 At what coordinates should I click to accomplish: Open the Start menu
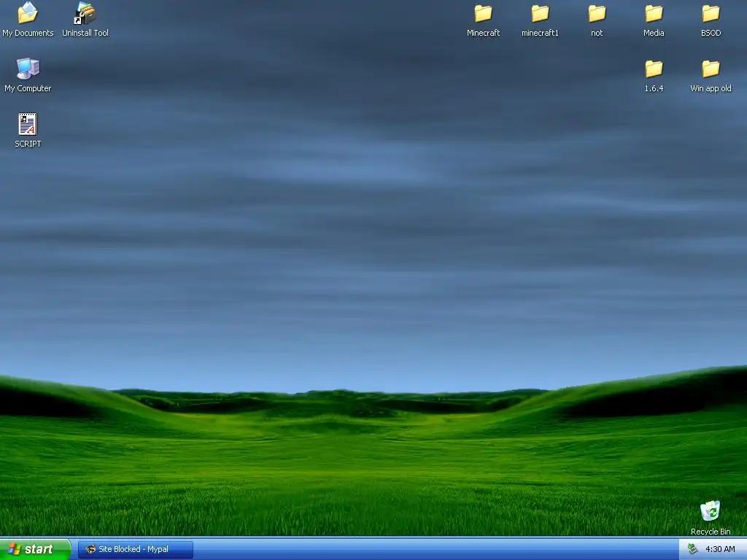35,549
